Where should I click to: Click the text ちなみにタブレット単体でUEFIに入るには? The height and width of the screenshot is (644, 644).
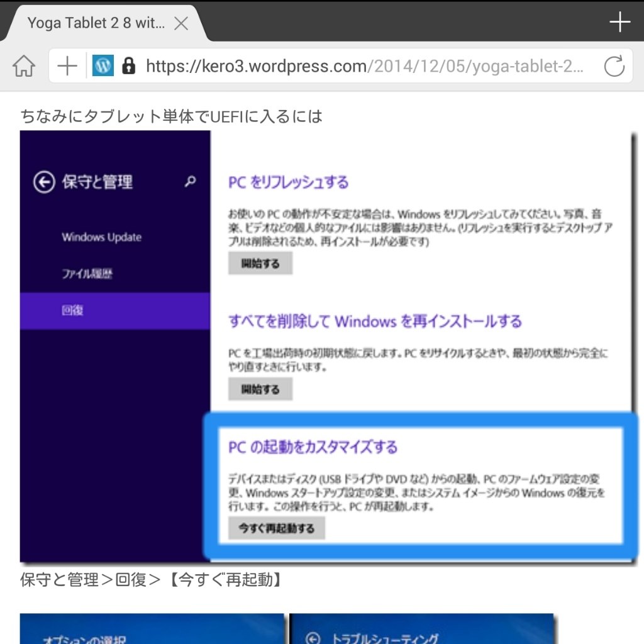171,116
